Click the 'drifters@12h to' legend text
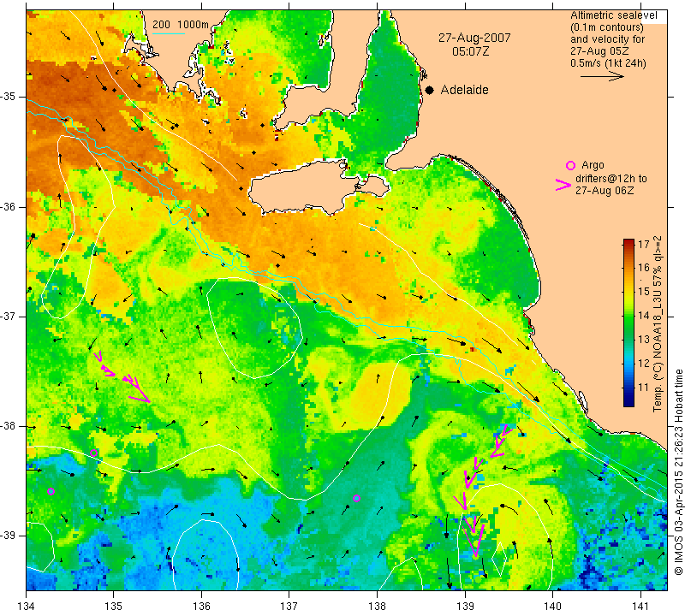The height and width of the screenshot is (616, 685). [x=611, y=179]
